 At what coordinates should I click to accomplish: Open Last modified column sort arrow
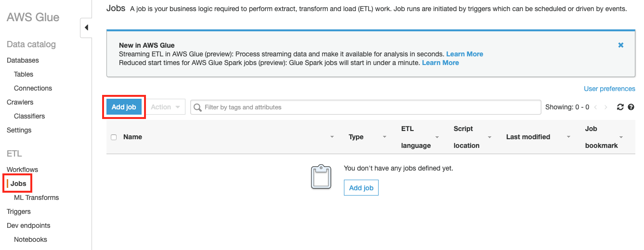[568, 137]
